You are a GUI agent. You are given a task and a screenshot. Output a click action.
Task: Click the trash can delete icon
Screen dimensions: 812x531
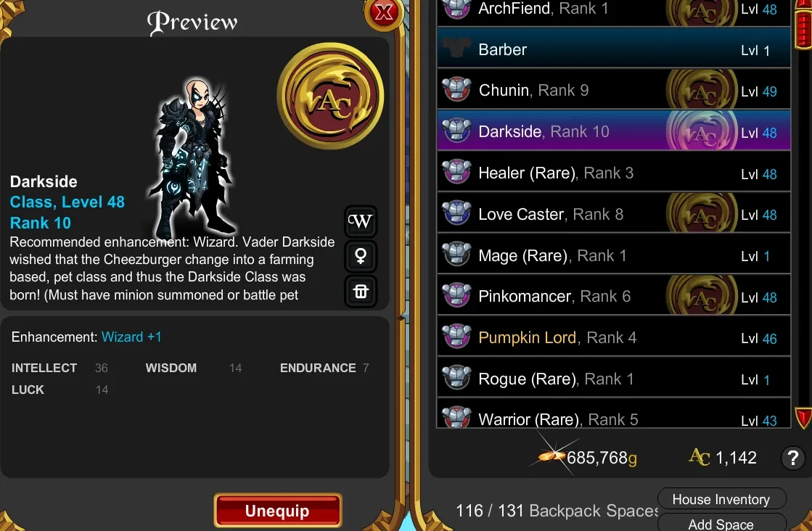(361, 292)
